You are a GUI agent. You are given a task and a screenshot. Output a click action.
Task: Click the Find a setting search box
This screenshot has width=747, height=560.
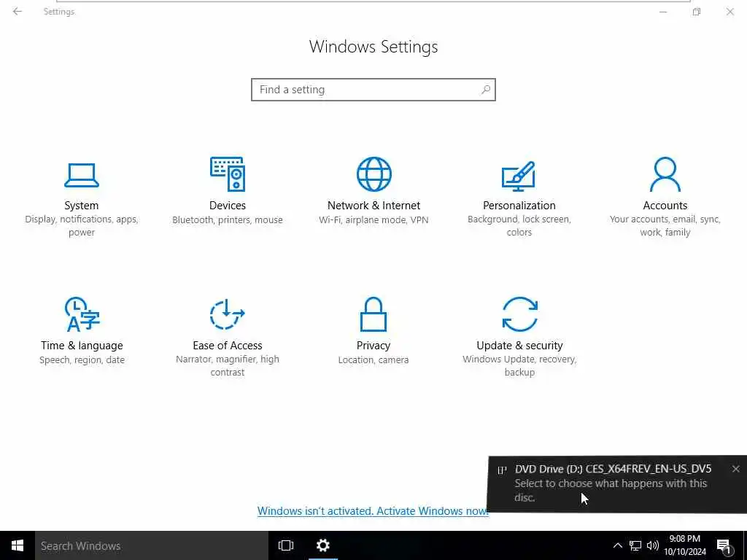coord(373,90)
